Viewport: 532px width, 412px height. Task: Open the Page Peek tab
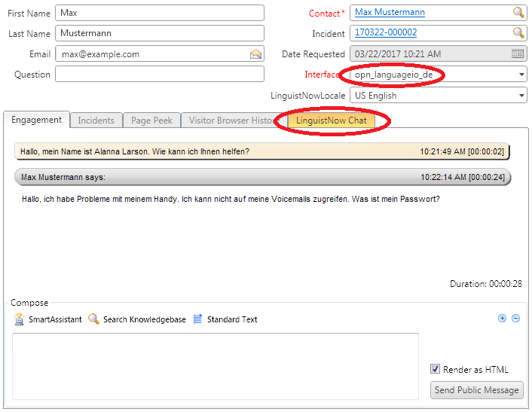(x=151, y=121)
